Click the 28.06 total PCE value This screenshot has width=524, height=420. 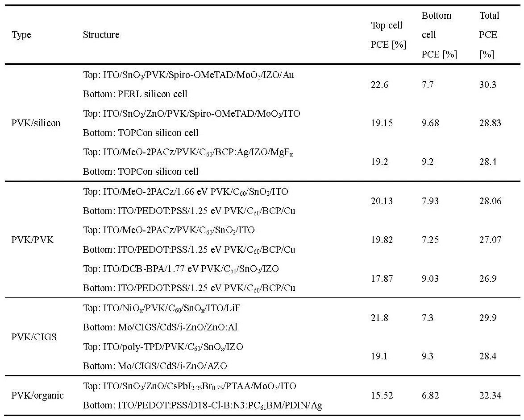490,201
